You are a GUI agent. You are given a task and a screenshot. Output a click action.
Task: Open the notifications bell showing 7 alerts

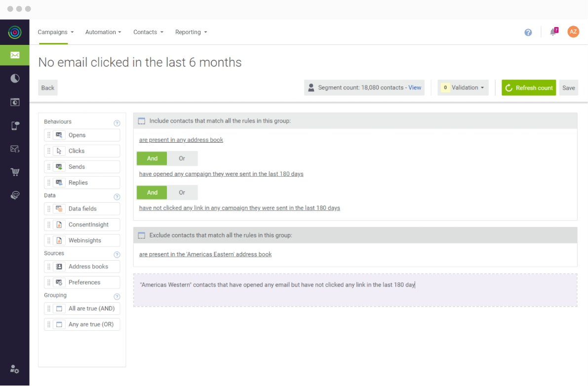coord(552,32)
